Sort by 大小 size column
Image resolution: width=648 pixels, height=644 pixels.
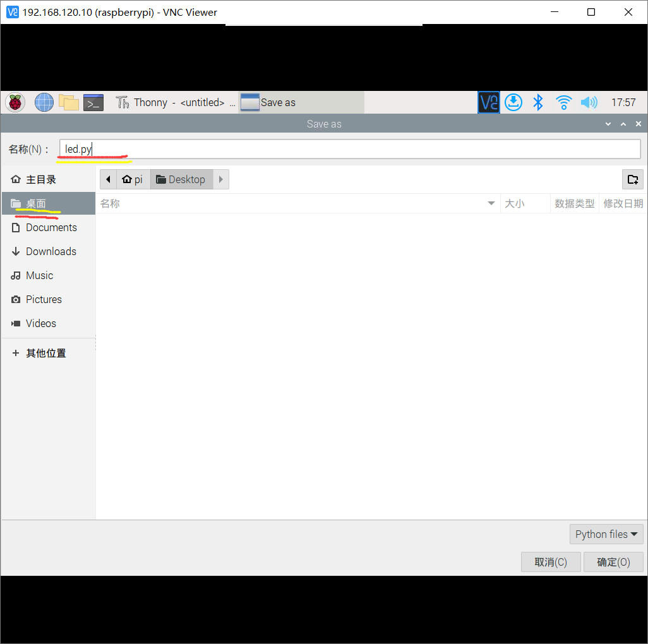point(525,204)
